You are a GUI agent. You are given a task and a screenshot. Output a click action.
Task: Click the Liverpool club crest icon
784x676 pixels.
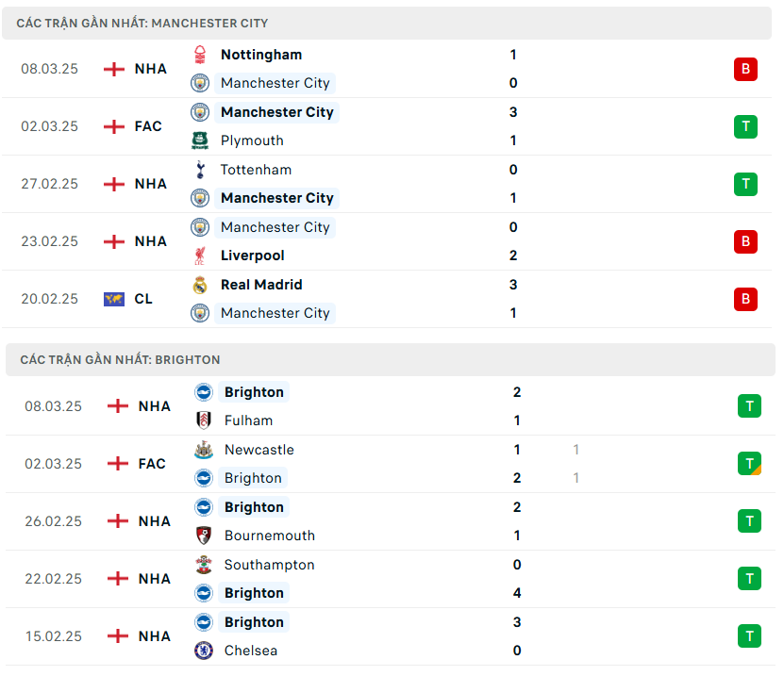click(x=200, y=256)
